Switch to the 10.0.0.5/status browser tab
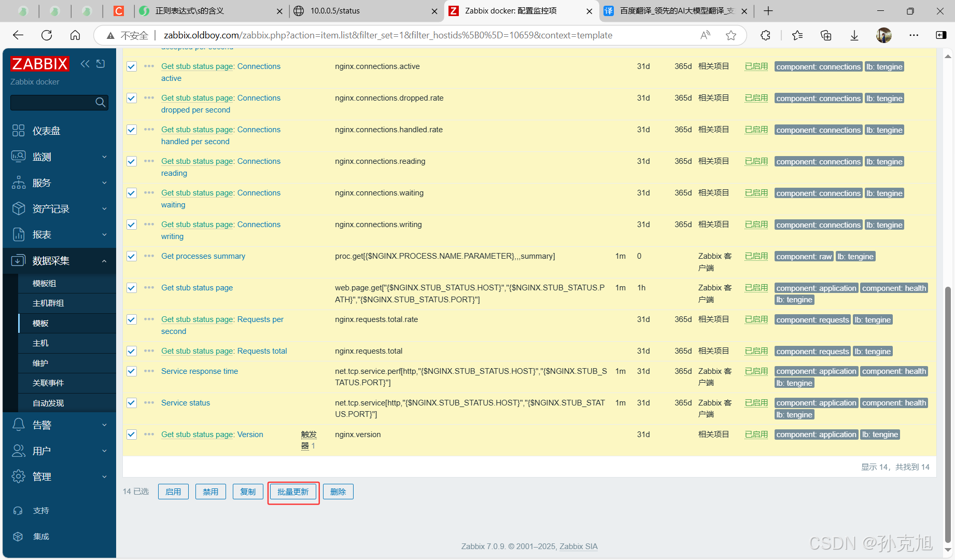The width and height of the screenshot is (955, 560). point(366,11)
